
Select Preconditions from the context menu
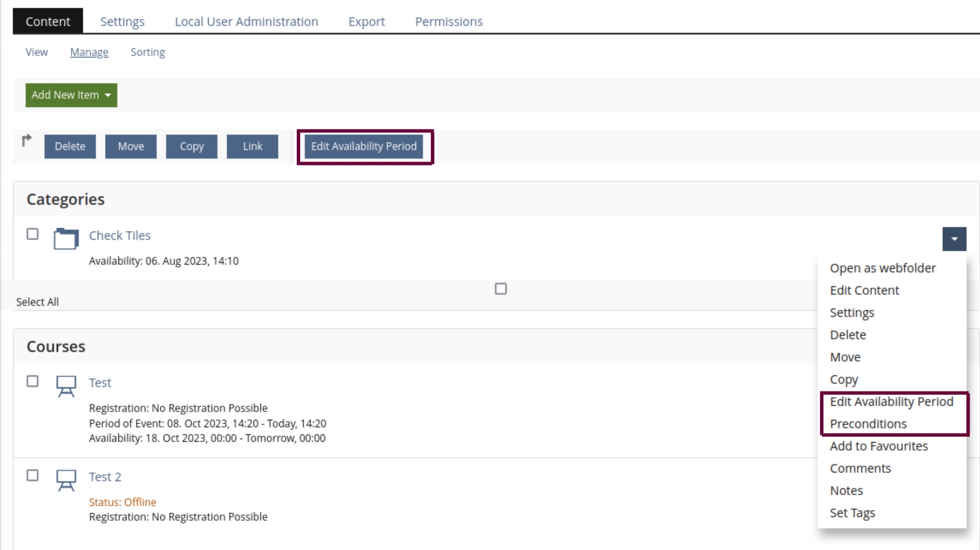click(x=868, y=424)
